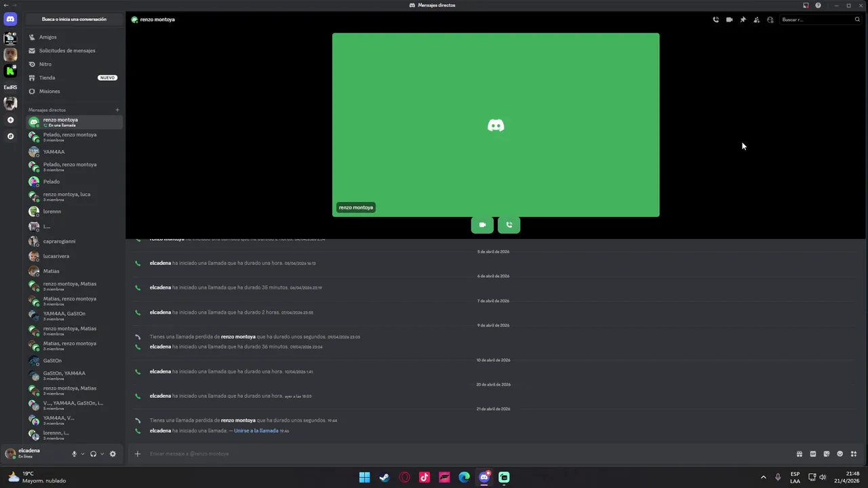Expand microphone input options chevron
The image size is (868, 488).
tap(83, 454)
